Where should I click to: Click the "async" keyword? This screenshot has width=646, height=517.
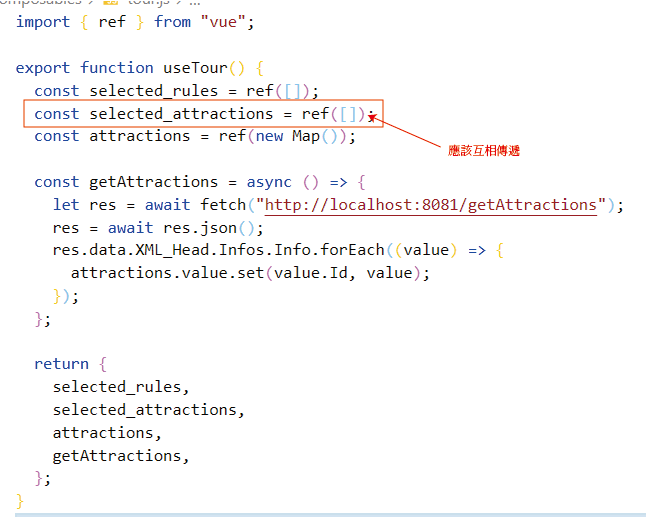click(x=269, y=182)
